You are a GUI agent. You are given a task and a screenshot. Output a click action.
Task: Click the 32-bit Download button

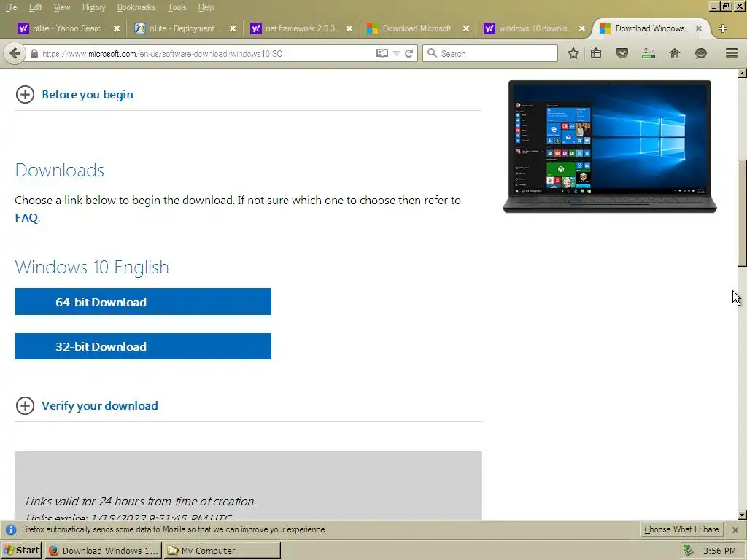(143, 346)
